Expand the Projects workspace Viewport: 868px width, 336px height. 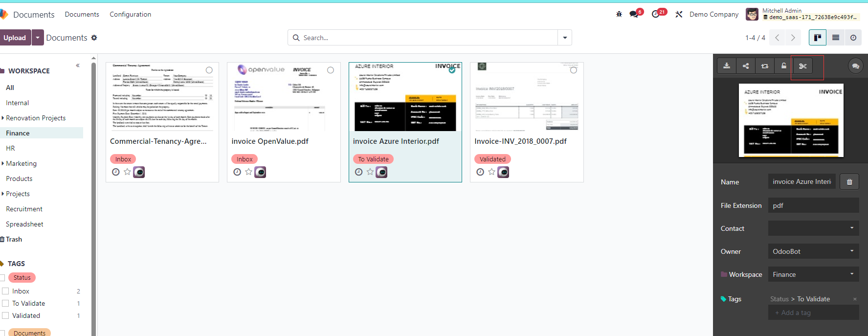[3, 194]
